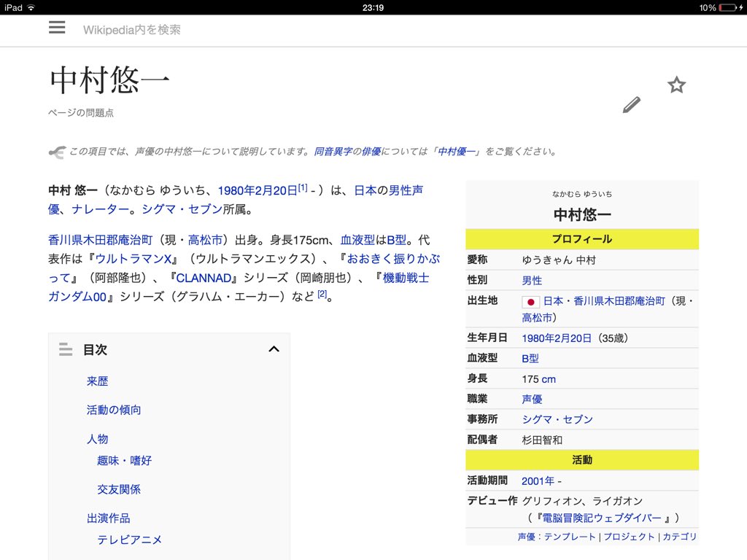Open footnote reference [2]
Image resolution: width=747 pixels, height=560 pixels.
322,294
